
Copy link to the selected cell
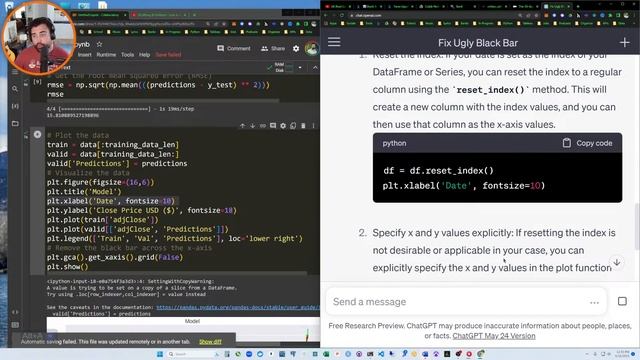click(x=263, y=126)
